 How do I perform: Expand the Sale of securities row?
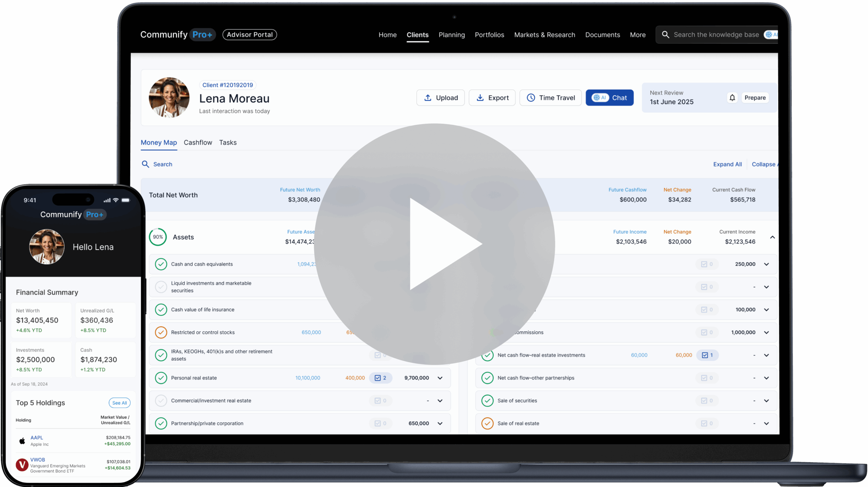point(766,400)
